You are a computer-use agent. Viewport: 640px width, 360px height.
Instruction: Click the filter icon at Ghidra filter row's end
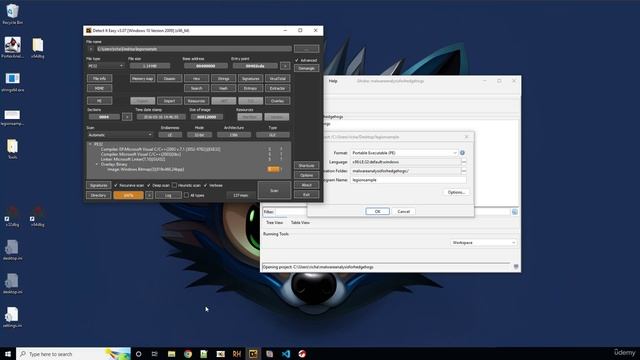click(x=515, y=212)
